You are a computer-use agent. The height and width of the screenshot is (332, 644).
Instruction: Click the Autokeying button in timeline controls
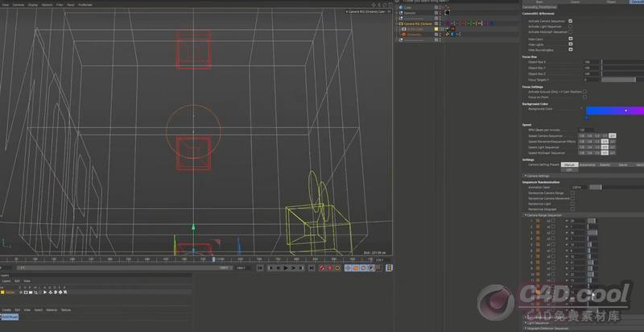coord(328,268)
